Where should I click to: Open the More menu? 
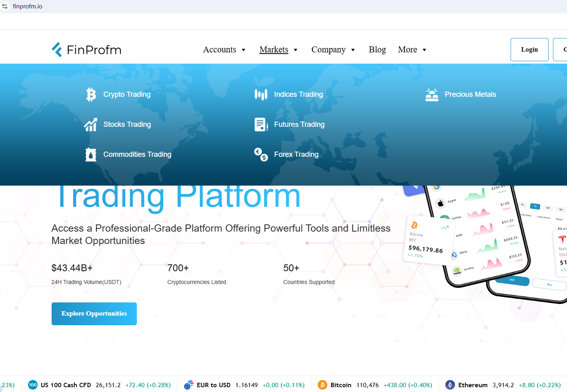click(x=407, y=50)
